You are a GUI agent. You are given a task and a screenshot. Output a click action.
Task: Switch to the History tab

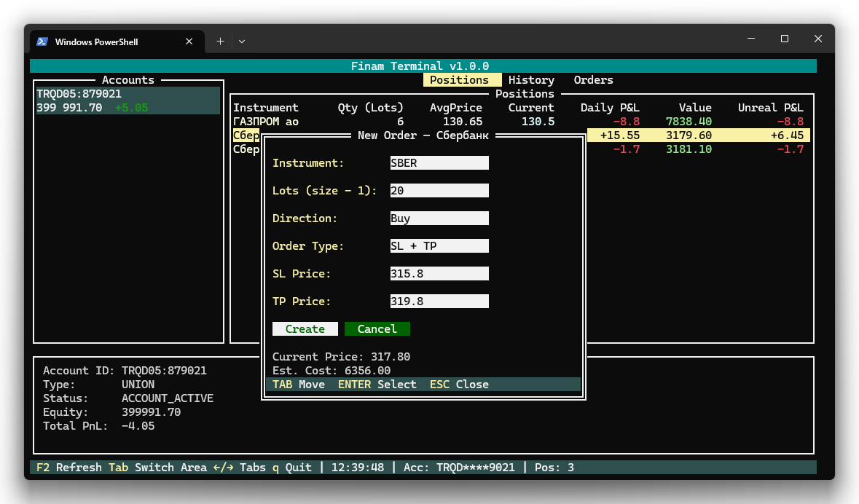click(531, 80)
